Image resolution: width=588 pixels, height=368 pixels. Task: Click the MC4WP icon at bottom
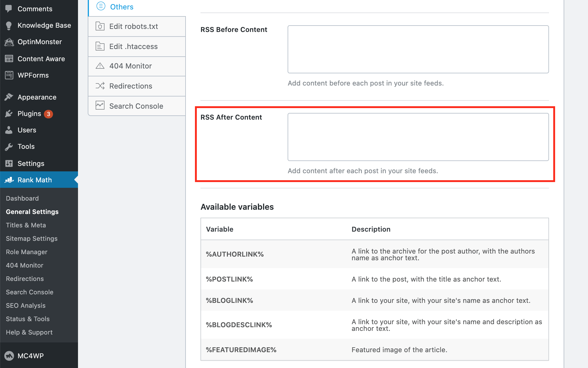click(x=9, y=356)
